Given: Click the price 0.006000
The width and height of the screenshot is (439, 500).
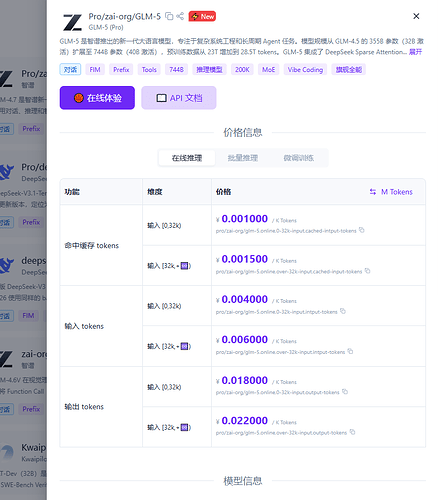Looking at the screenshot, I should pos(244,340).
